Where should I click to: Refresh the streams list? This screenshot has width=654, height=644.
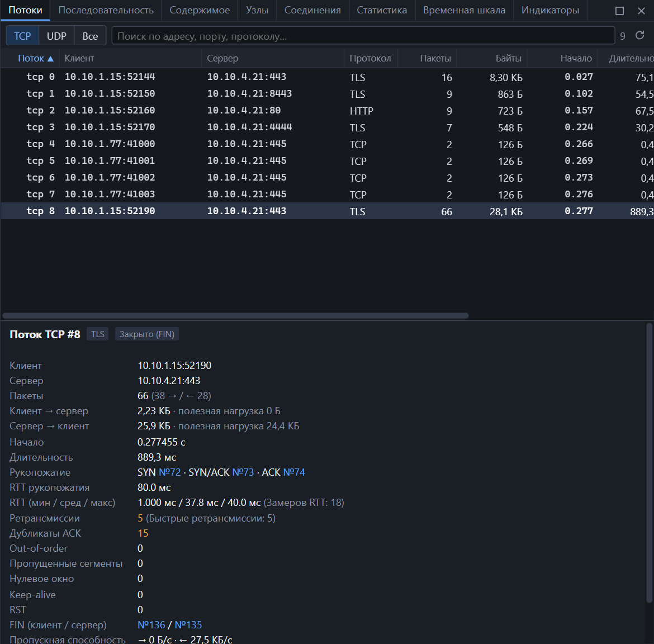tap(640, 36)
